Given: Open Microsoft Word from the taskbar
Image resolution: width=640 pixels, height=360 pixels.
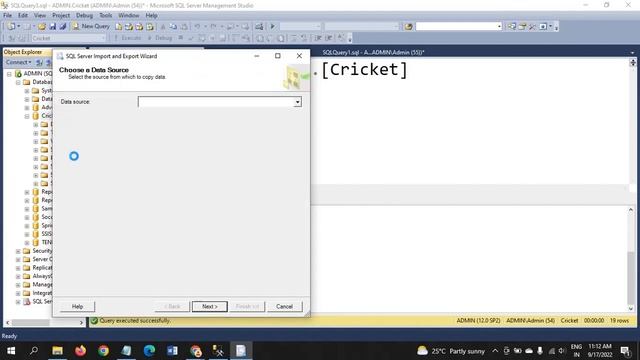Looking at the screenshot, I should [x=172, y=351].
